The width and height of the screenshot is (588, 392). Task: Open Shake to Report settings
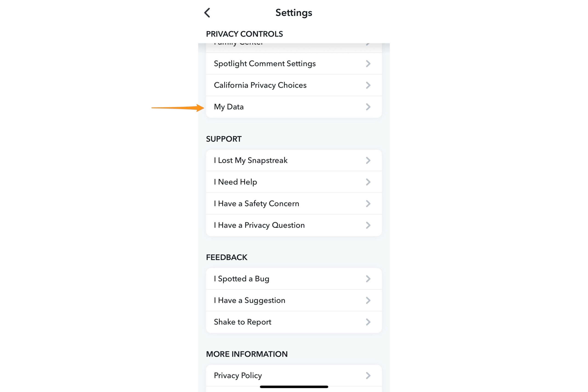[243, 322]
